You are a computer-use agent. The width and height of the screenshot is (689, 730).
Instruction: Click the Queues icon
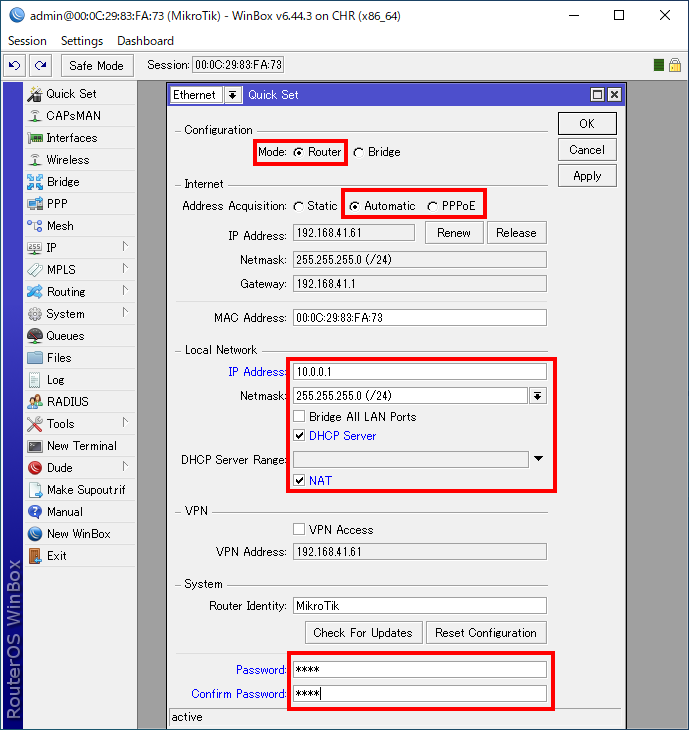(x=35, y=336)
